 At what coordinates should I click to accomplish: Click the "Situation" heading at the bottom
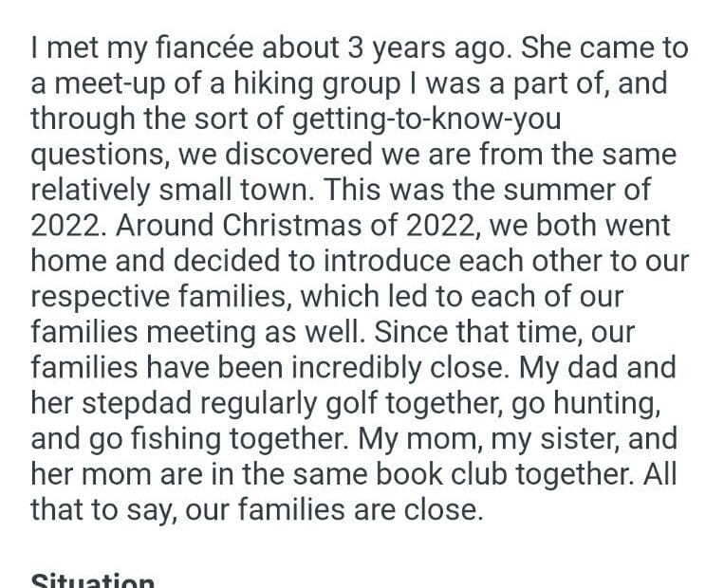point(92,579)
